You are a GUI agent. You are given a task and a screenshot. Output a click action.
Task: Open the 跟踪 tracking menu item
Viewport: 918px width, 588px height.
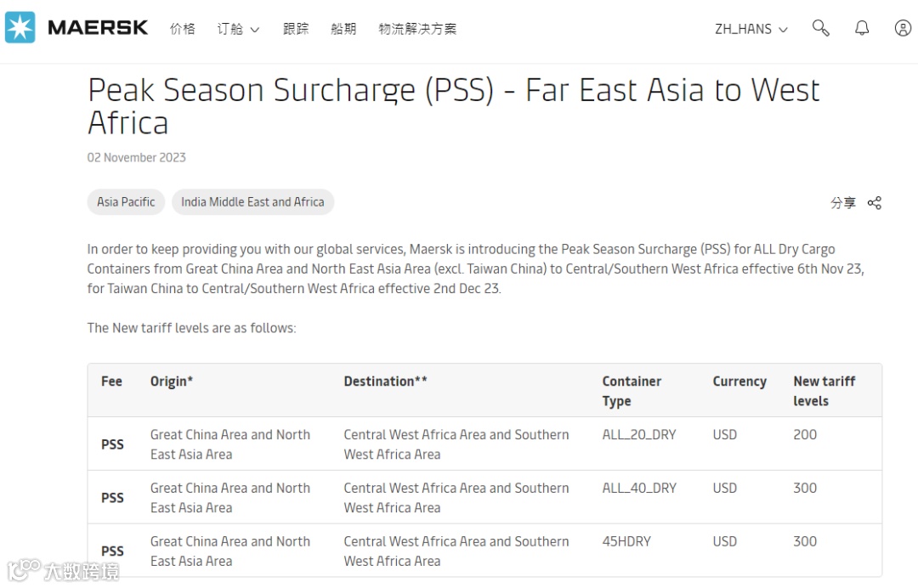pyautogui.click(x=296, y=29)
